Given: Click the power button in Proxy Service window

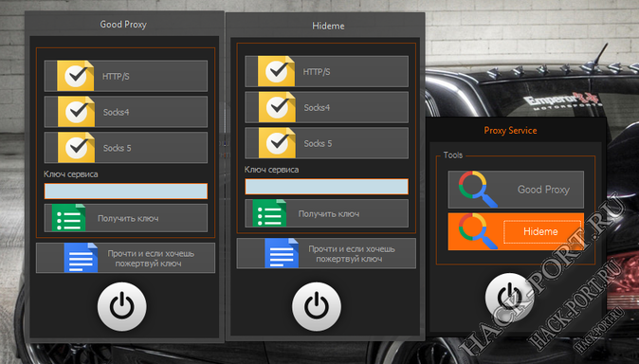Looking at the screenshot, I should (x=509, y=297).
